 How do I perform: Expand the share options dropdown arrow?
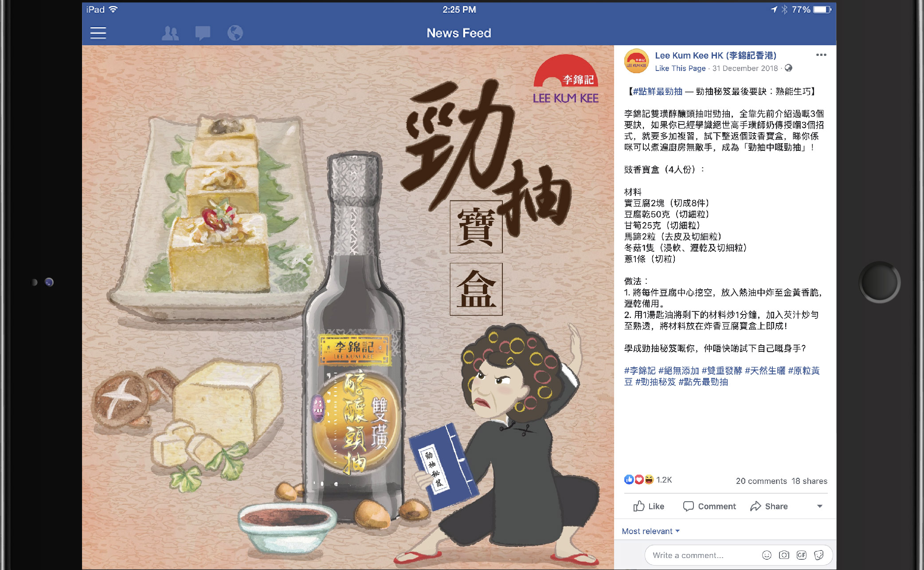(x=820, y=506)
